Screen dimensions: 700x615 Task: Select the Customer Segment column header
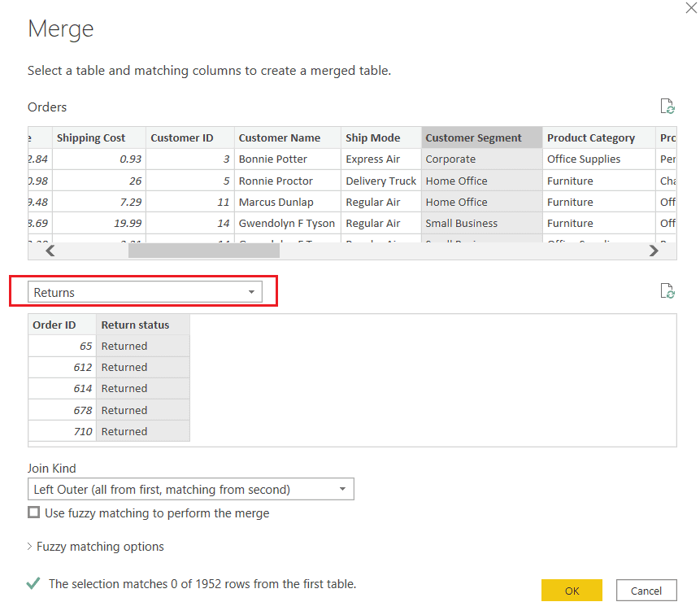[481, 137]
